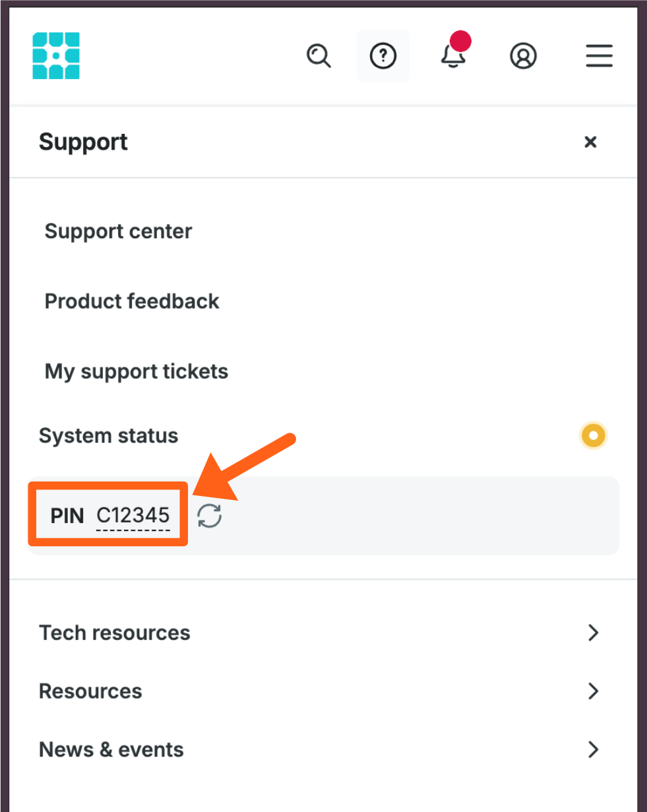Expand the Tech resources chevron
This screenshot has width=647, height=812.
click(593, 633)
